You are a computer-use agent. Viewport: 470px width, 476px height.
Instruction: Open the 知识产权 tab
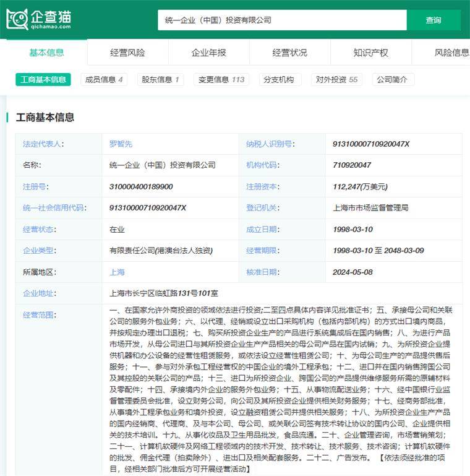pyautogui.click(x=370, y=53)
